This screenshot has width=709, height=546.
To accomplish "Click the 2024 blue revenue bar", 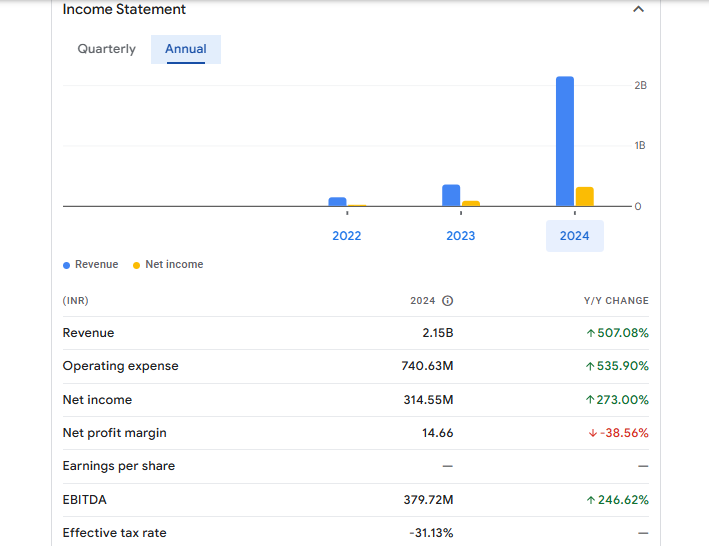I will pyautogui.click(x=565, y=141).
